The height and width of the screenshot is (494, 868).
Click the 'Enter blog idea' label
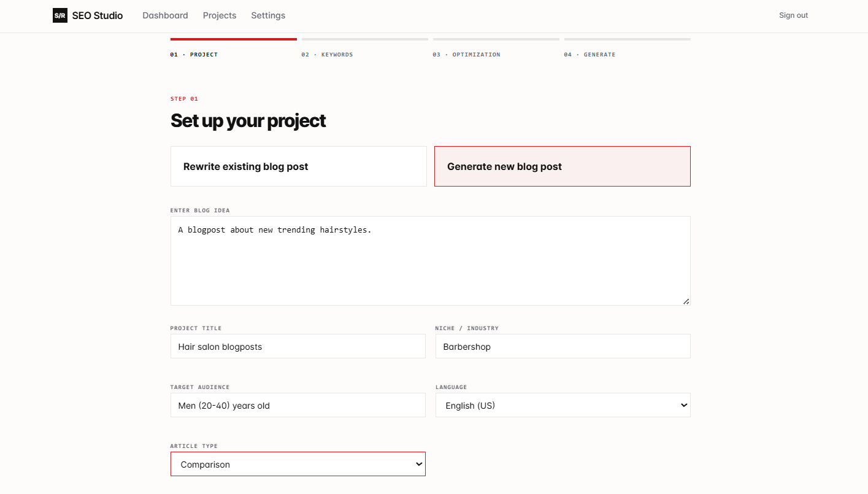[x=200, y=210]
